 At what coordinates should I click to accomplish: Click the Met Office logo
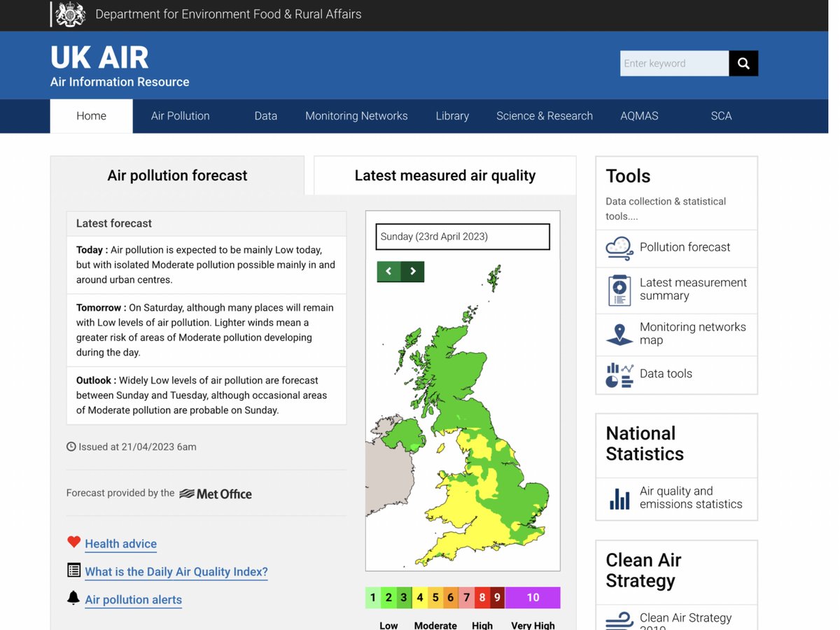[216, 493]
